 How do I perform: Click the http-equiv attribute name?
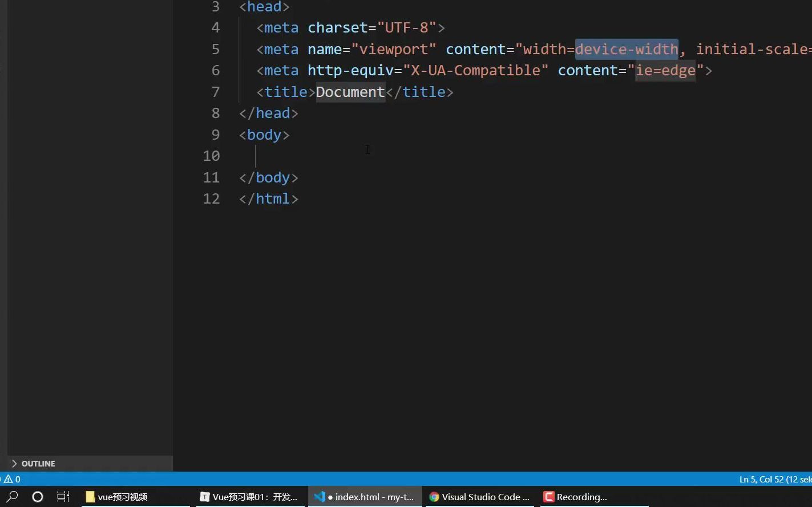(x=350, y=71)
